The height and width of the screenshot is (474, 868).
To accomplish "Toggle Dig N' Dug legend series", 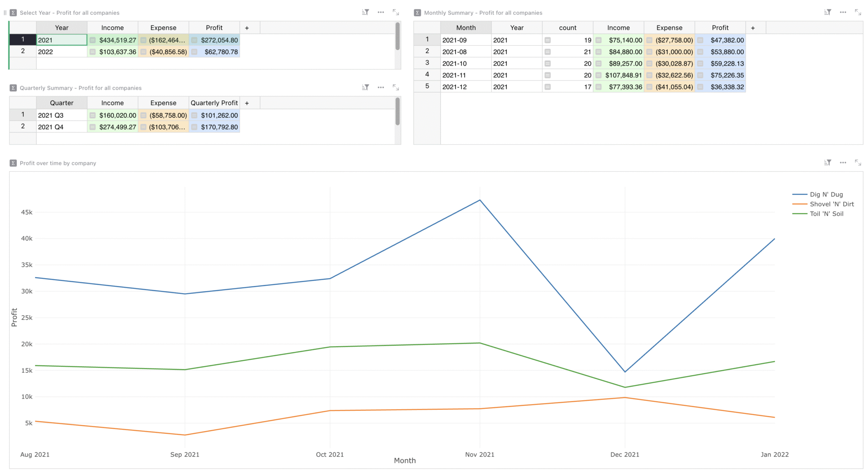I will point(826,194).
